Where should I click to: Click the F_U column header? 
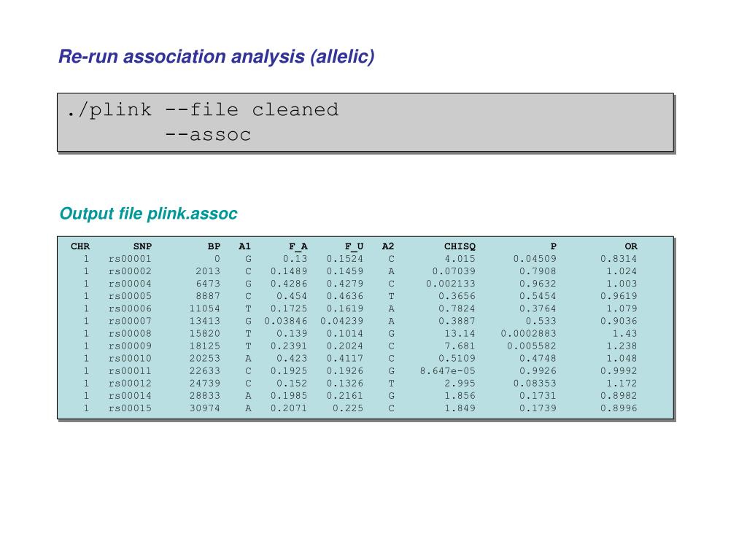(354, 246)
